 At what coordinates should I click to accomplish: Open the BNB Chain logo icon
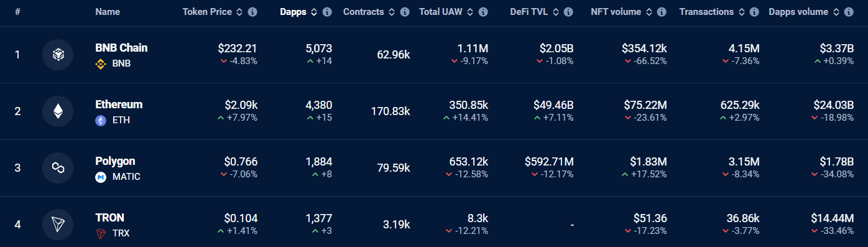[58, 55]
